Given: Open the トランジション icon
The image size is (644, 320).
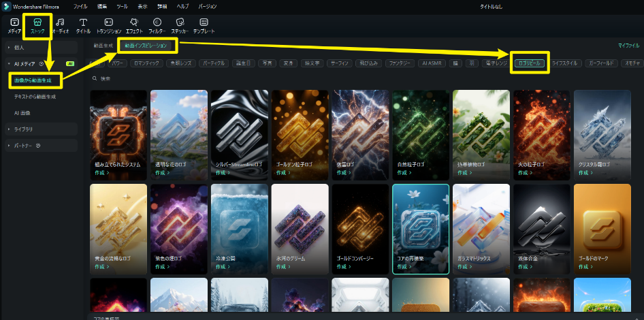Looking at the screenshot, I should [109, 22].
